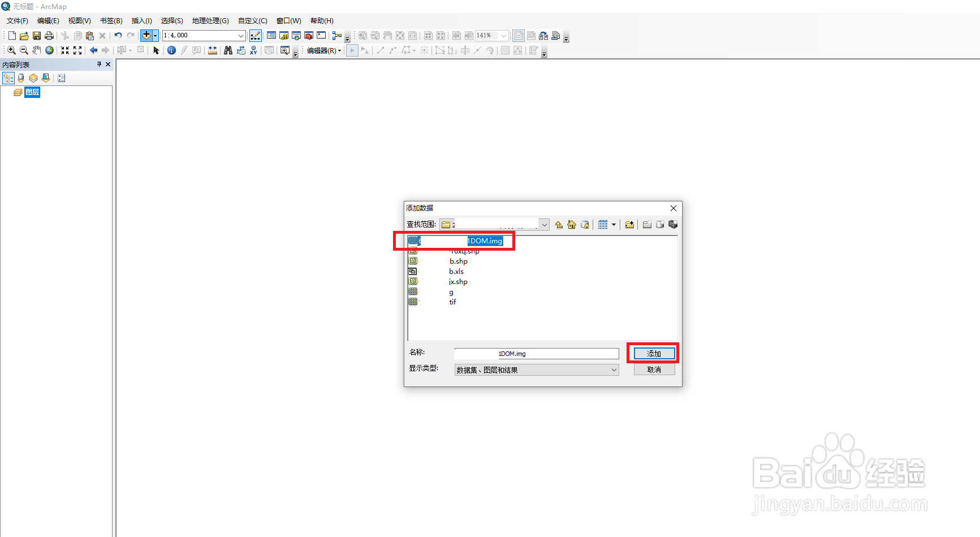Open the 地理处理(G) menu
This screenshot has height=537, width=980.
coord(210,21)
